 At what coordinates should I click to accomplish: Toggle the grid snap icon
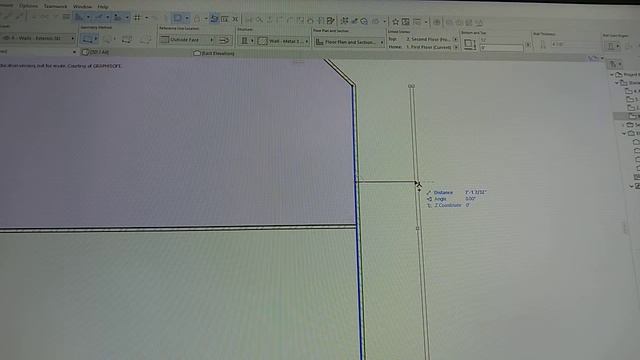[x=137, y=18]
